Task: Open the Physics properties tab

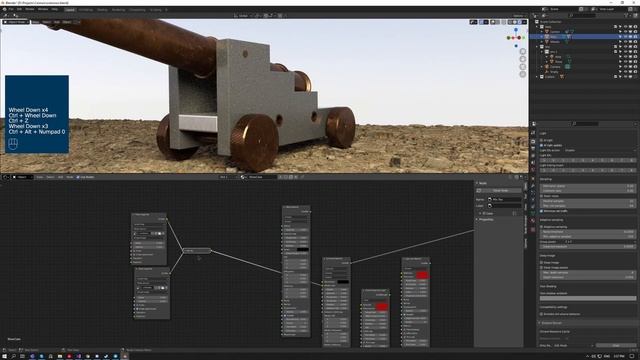Action: (533, 200)
